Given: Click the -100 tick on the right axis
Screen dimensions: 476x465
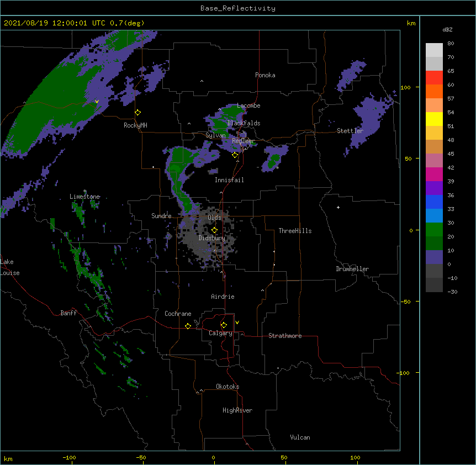Looking at the screenshot, I should (404, 373).
